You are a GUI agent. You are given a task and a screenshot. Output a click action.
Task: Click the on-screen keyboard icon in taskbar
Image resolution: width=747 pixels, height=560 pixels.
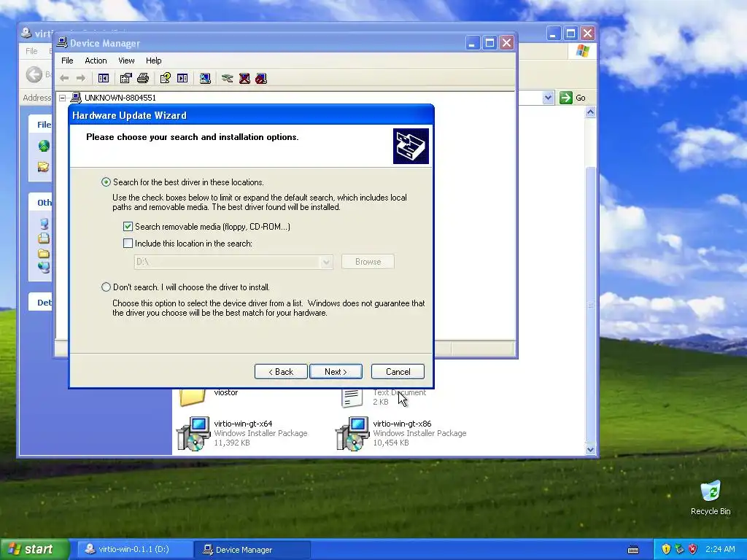[x=633, y=550]
